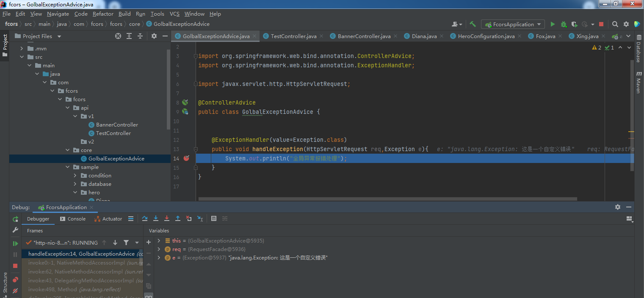The image size is (644, 298).
Task: Click the Step Into debugger icon
Action: click(156, 218)
